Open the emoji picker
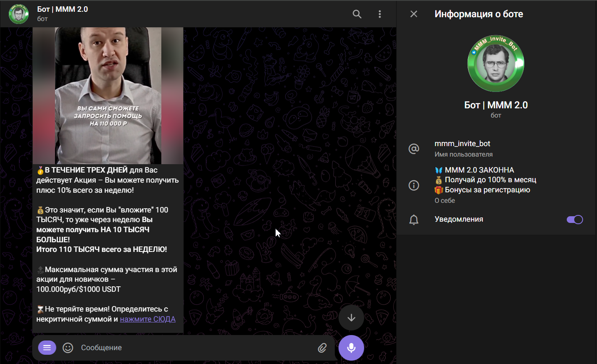The width and height of the screenshot is (597, 364). tap(68, 348)
